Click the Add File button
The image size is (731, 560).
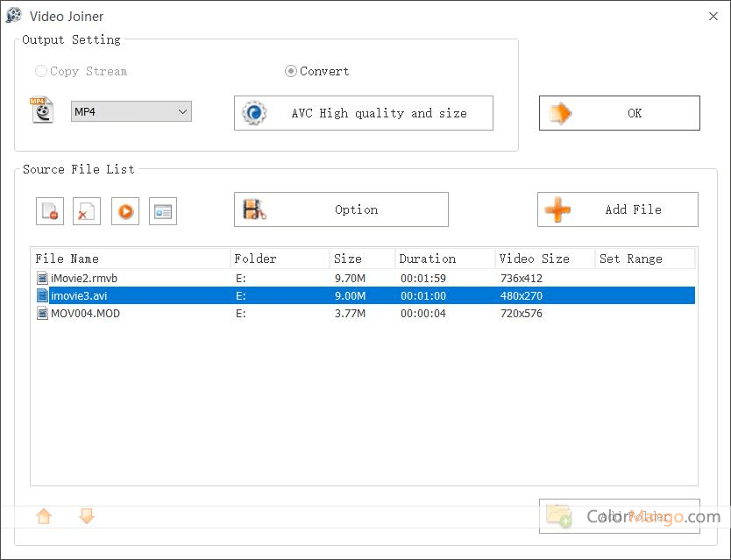click(617, 209)
